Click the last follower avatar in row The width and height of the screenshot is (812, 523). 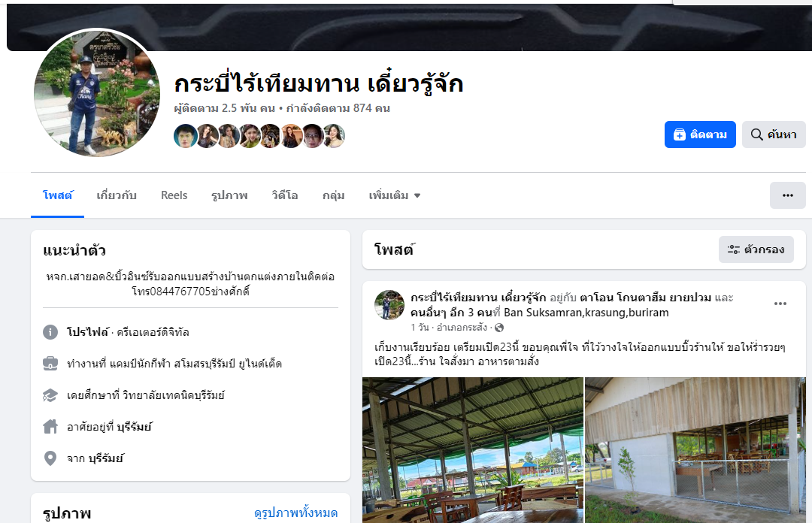(335, 136)
